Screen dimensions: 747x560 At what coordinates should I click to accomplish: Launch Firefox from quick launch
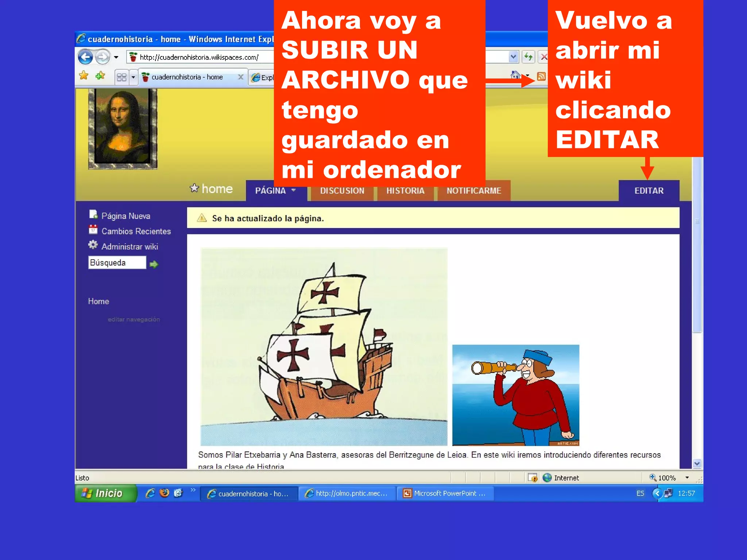(165, 493)
